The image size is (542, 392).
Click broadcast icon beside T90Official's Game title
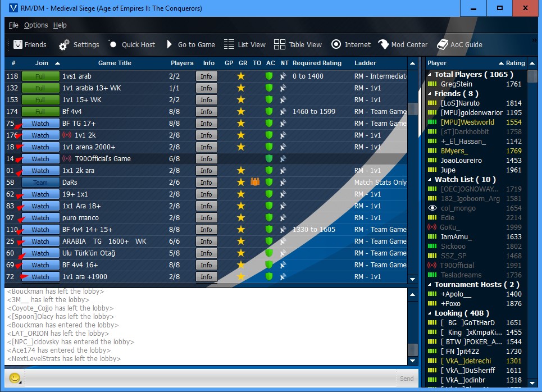click(67, 159)
